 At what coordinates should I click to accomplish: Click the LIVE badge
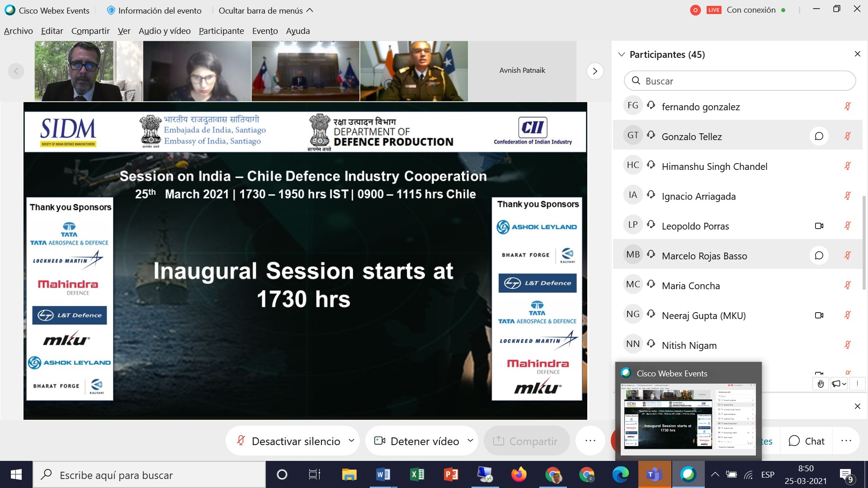point(714,10)
